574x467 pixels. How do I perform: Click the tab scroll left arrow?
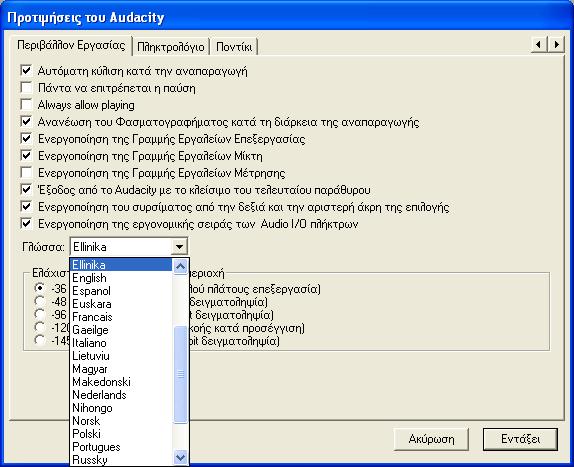(538, 45)
